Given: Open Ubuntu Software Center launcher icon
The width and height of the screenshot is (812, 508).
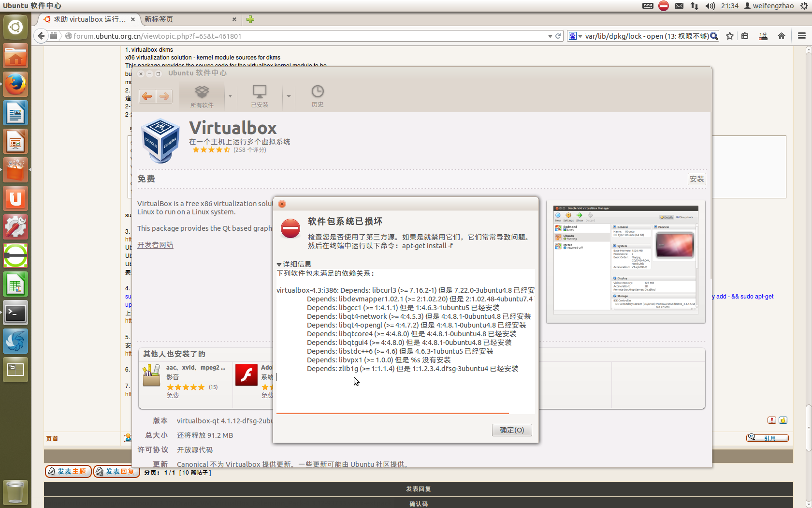Looking at the screenshot, I should click(15, 170).
